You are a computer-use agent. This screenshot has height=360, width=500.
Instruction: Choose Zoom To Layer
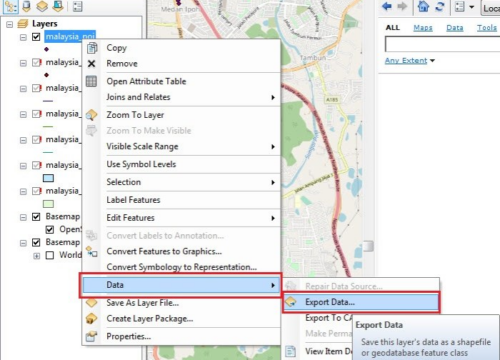click(x=135, y=115)
